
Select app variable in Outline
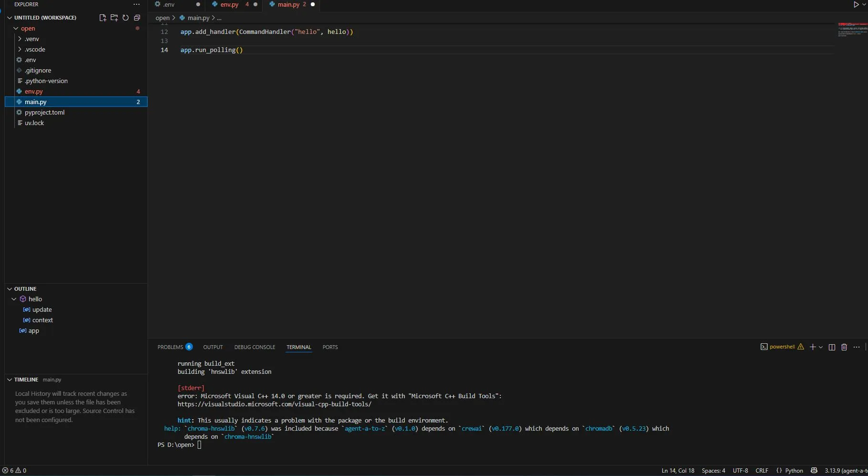(x=76, y=331)
